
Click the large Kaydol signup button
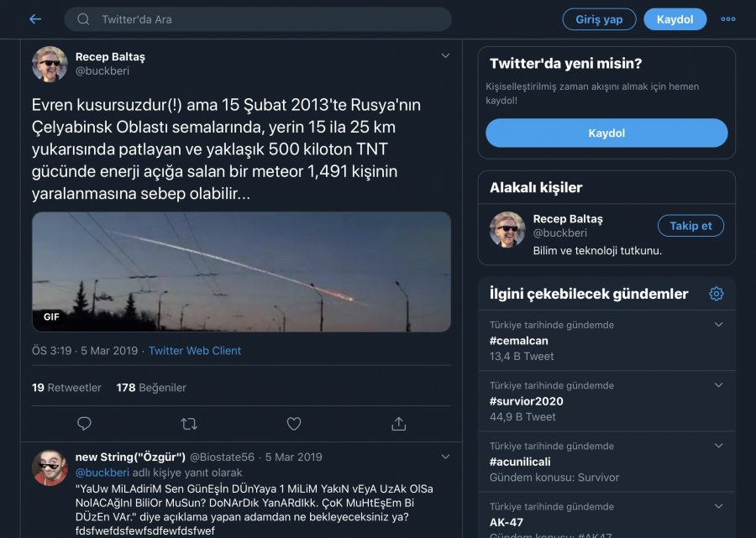pyautogui.click(x=606, y=133)
